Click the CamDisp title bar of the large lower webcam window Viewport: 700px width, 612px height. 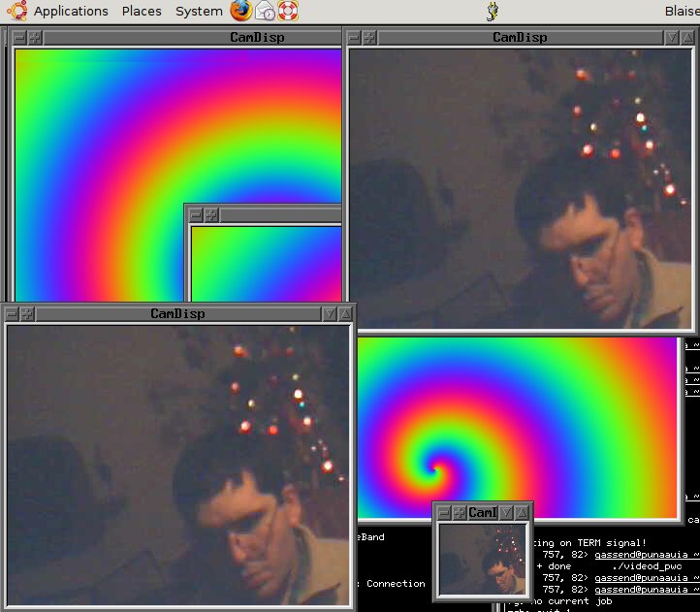177,314
